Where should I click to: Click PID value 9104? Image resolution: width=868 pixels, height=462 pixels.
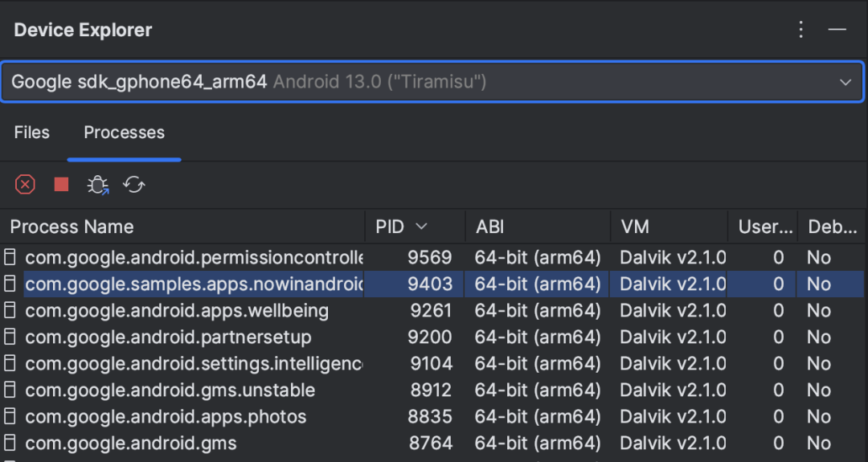click(432, 363)
